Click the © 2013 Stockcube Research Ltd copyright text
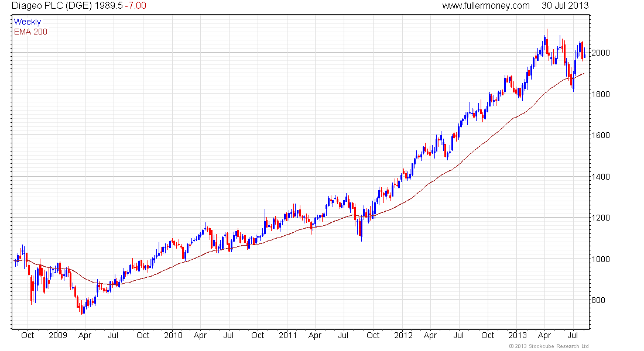 coord(549,346)
